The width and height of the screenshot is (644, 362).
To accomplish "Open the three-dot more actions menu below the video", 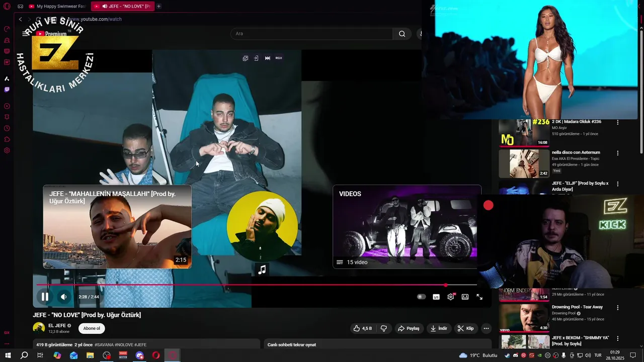I will [x=486, y=328].
